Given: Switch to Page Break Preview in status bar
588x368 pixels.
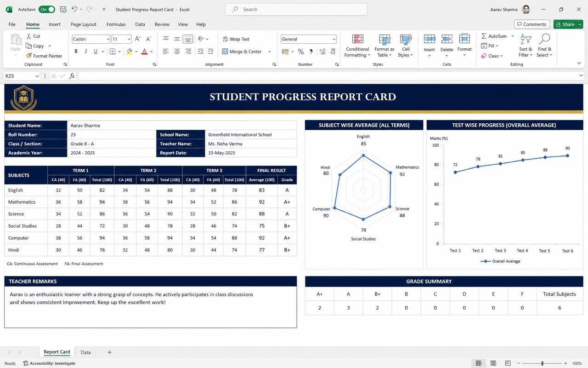Looking at the screenshot, I should click(x=508, y=363).
